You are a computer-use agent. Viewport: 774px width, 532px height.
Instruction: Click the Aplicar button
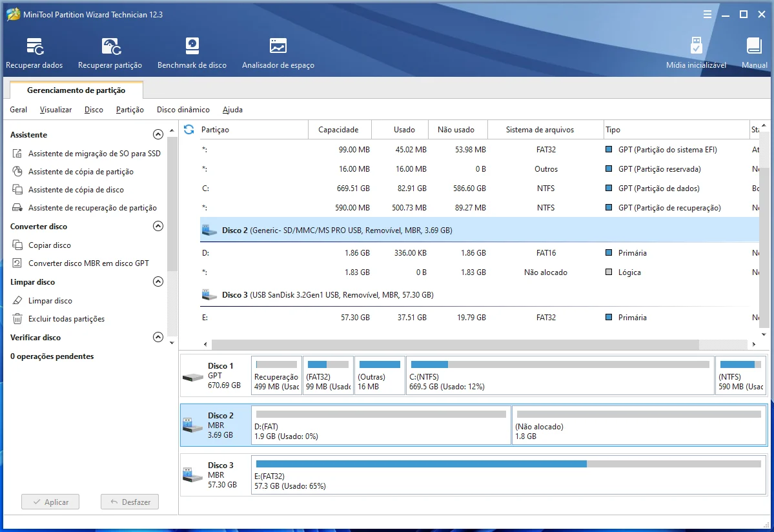pos(50,502)
